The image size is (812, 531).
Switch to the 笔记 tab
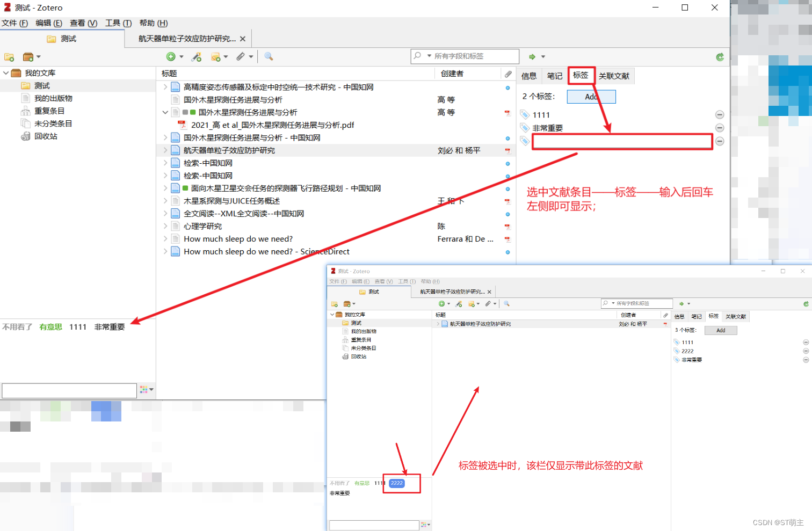555,76
